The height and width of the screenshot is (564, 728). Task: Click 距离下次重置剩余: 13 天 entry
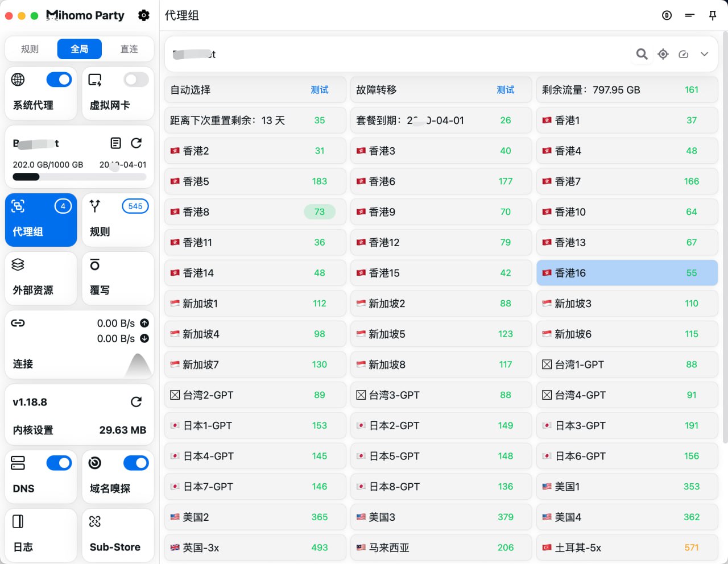click(x=255, y=121)
